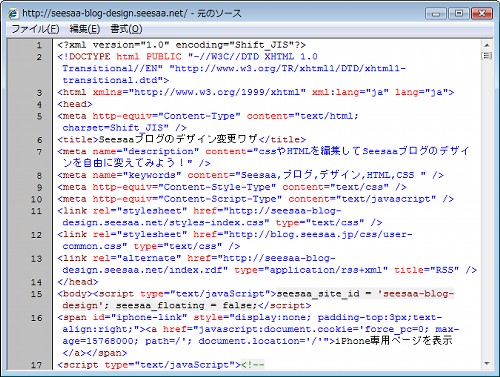Image resolution: width=500 pixels, height=377 pixels.
Task: Click the blog.seesaa.jp/css/user- link text
Action: 341,235
